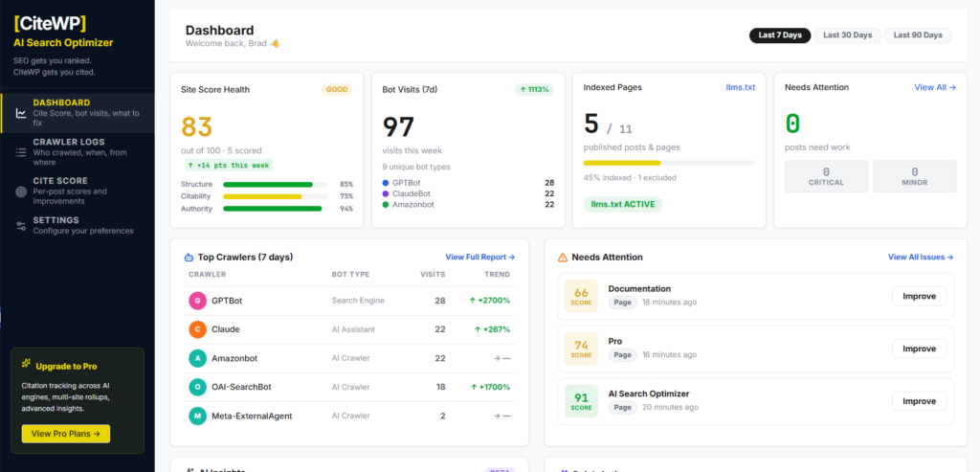The width and height of the screenshot is (980, 472).
Task: Click the Search Engine bot type for GPTBot
Action: (x=358, y=301)
